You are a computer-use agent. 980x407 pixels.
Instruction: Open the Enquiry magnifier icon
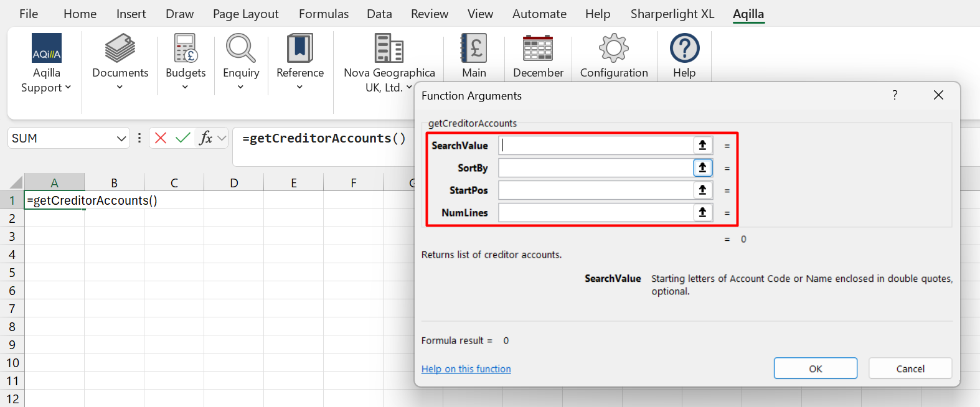pos(241,49)
